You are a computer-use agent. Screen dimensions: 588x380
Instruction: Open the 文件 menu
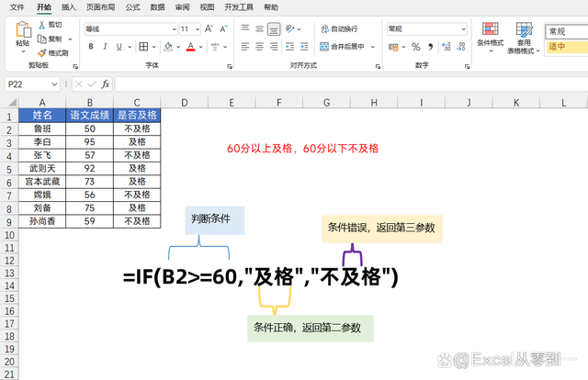pos(17,7)
